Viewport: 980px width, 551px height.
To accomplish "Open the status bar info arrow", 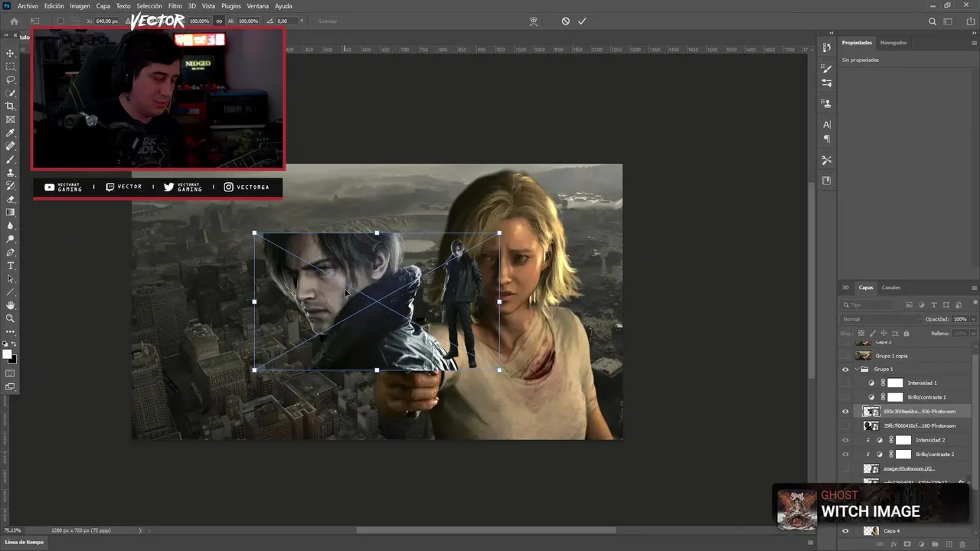I will (140, 530).
